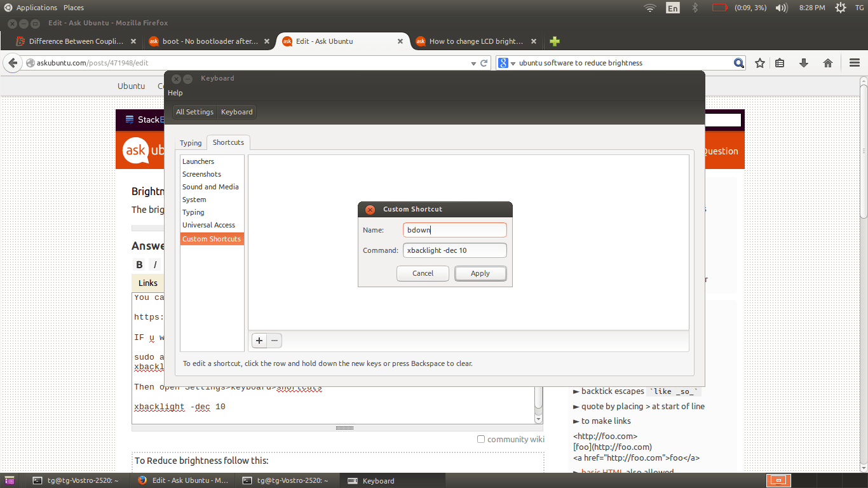This screenshot has height=488, width=868.
Task: Switch to 'Edit - Ask Ubuntu - M...' taskbar item
Action: pos(184,480)
